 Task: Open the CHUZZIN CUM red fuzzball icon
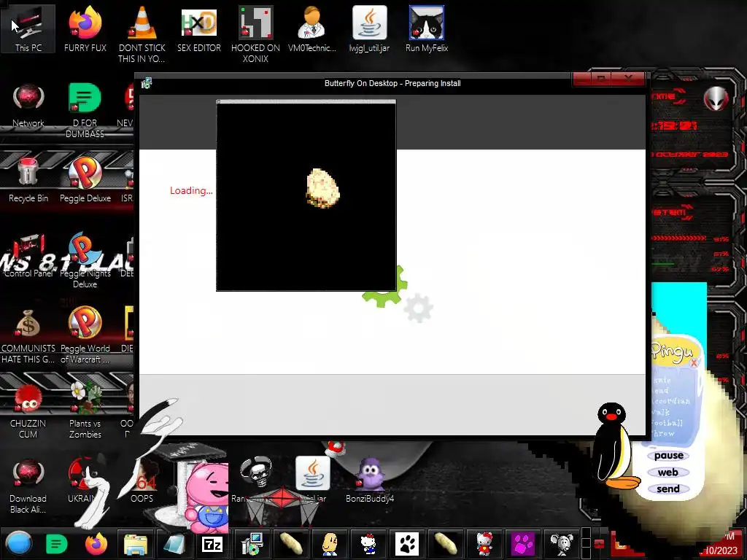click(28, 411)
